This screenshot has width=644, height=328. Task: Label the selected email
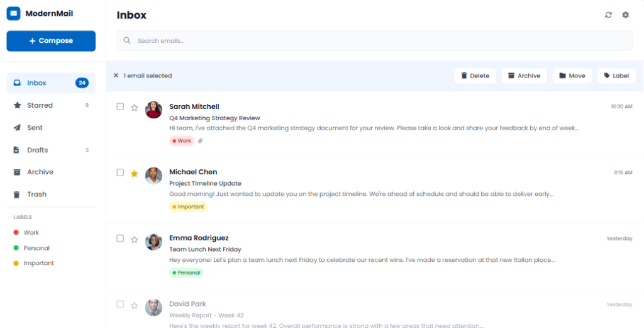click(x=616, y=76)
